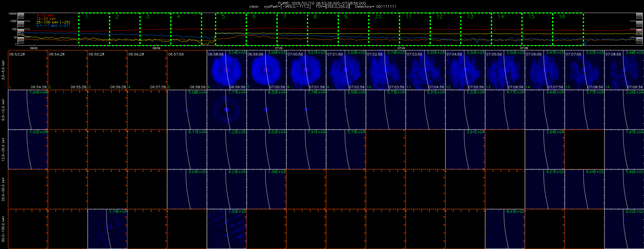Click the 50.0-100.0 keV row label
Viewport: 644px width, 249px height.
3,229
